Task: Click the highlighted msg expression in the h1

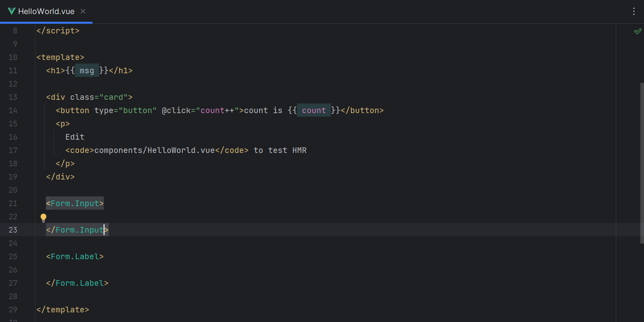Action: click(x=87, y=70)
